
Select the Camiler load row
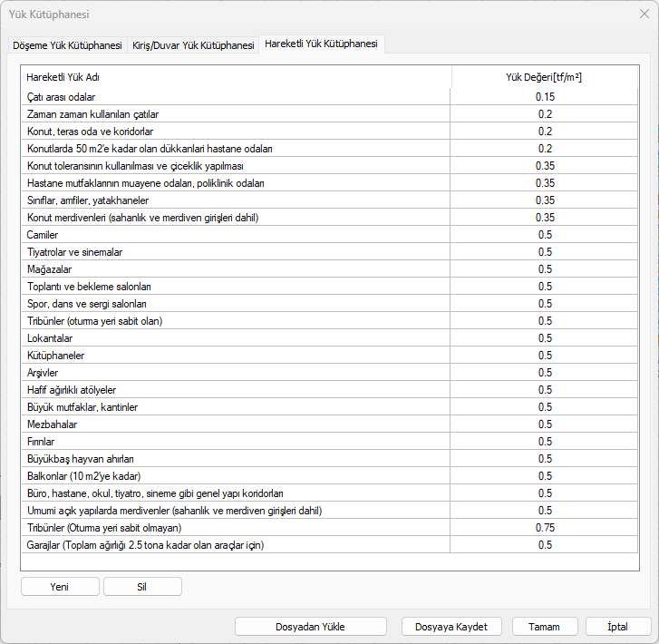(44, 235)
